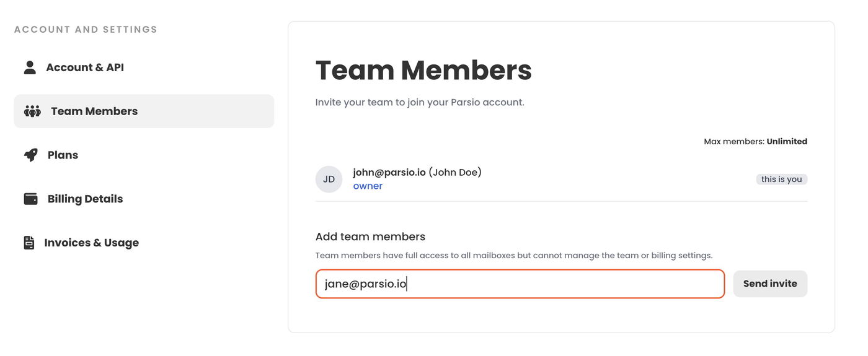Click the blue owner role link
The height and width of the screenshot is (356, 868).
[x=368, y=186]
